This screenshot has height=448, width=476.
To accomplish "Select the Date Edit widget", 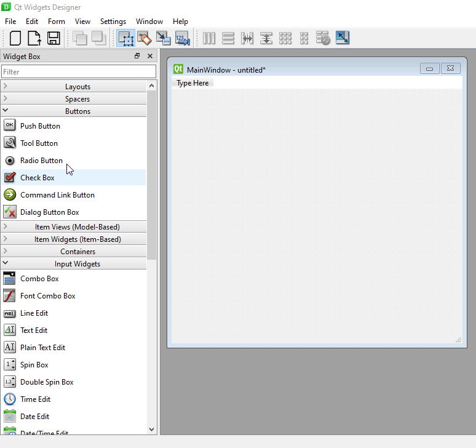I will [74, 417].
